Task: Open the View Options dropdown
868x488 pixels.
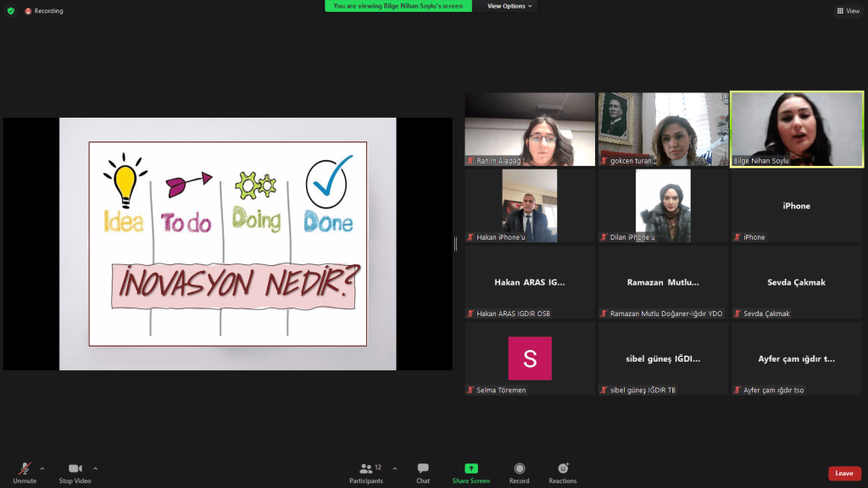Action: point(509,6)
